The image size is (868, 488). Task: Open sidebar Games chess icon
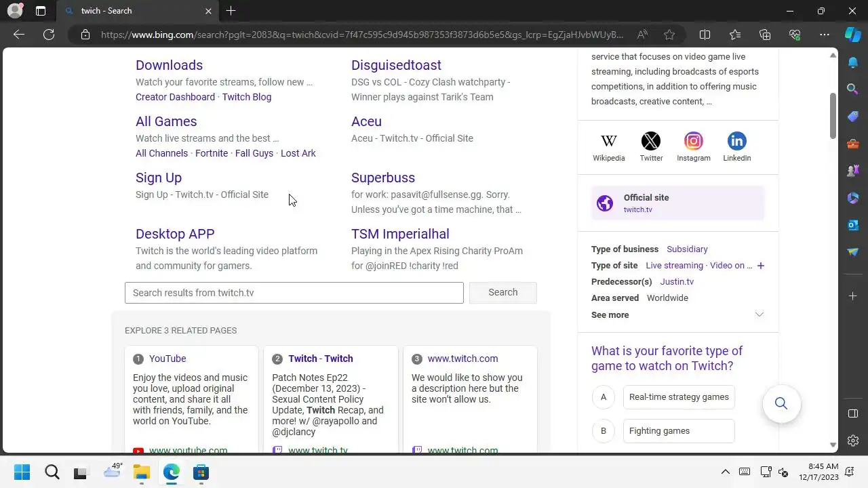click(x=853, y=171)
